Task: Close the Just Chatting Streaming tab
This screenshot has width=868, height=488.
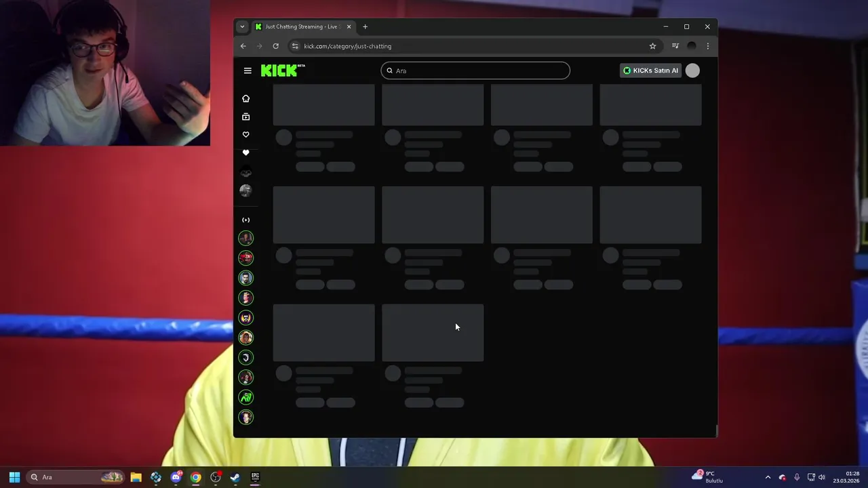Action: pyautogui.click(x=349, y=26)
